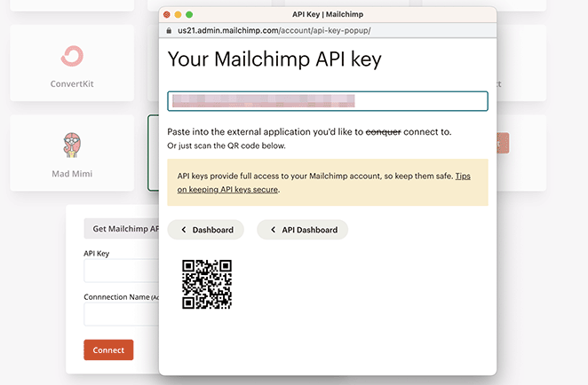Screen dimensions: 588x385
Task: Select the ConvertKit provider card label
Action: tap(72, 84)
